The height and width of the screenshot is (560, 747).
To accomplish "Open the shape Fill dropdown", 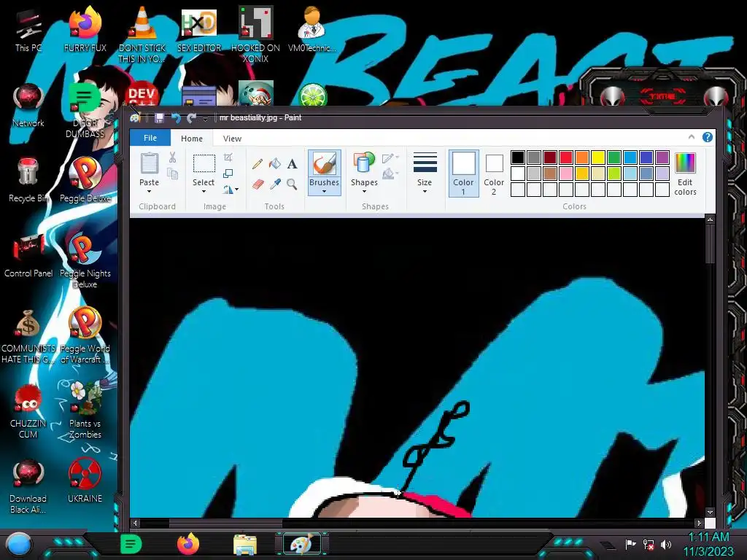I will point(390,174).
